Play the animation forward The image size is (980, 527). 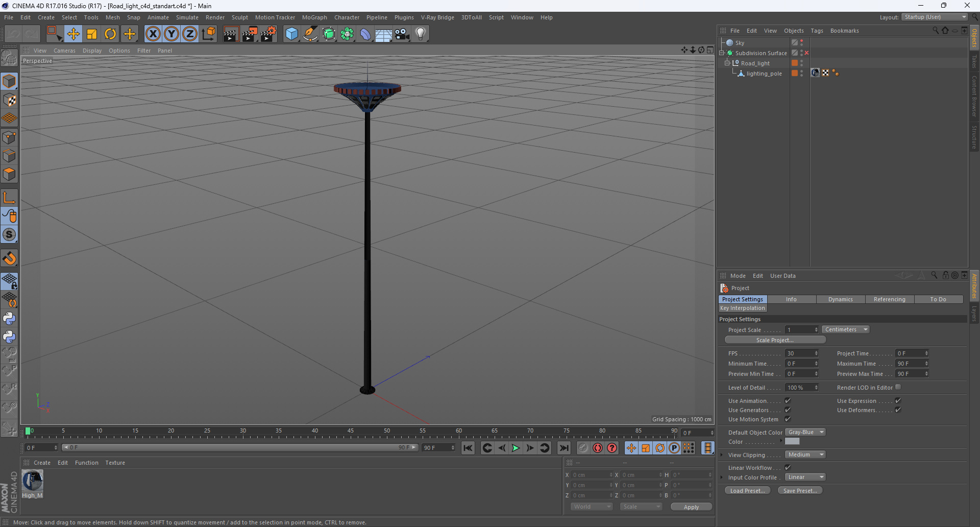point(516,448)
